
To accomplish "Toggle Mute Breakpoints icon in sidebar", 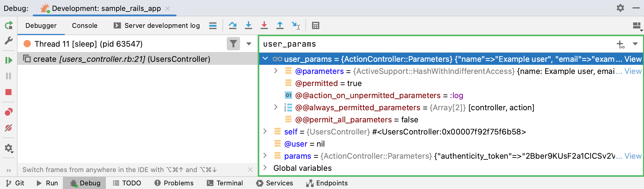I will pos(8,128).
